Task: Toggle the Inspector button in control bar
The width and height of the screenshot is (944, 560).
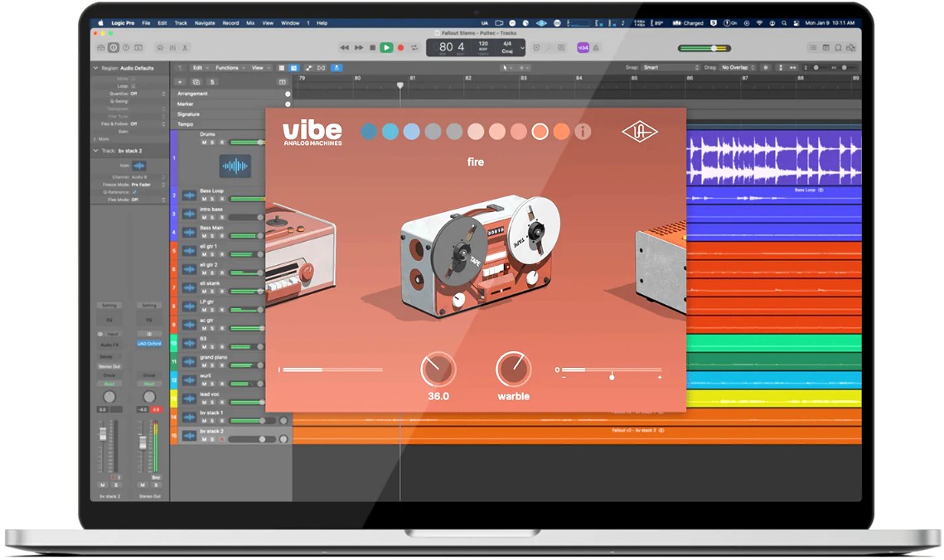Action: (x=114, y=47)
